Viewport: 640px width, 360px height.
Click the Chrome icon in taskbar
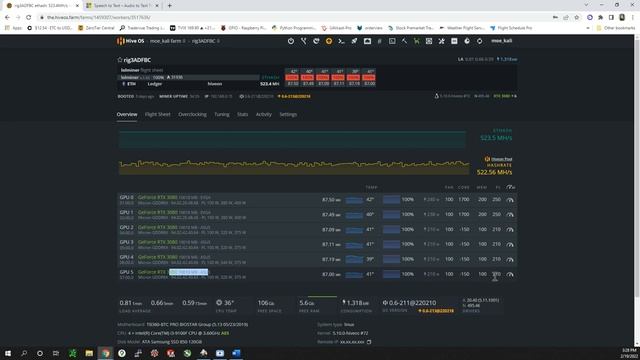pos(105,353)
